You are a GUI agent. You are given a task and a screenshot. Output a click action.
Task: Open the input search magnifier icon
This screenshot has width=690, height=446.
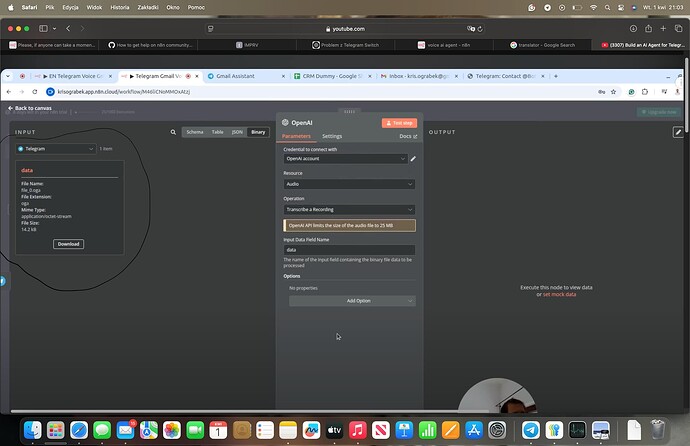(x=173, y=132)
